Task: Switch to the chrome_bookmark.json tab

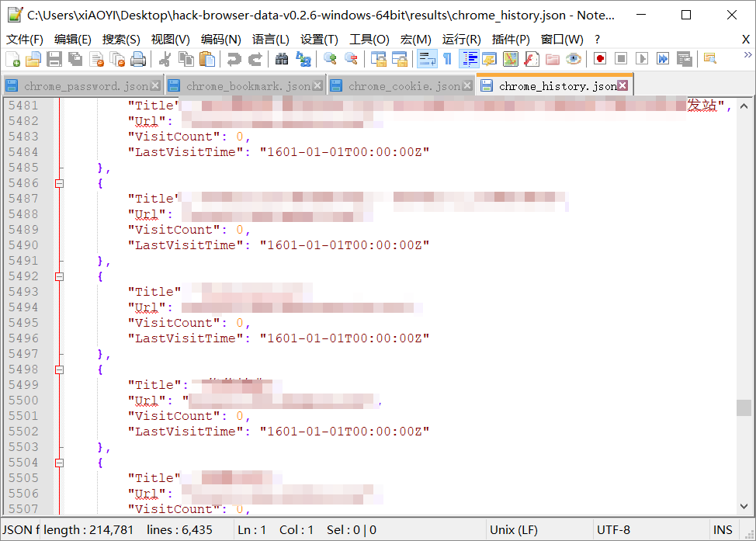Action: [244, 86]
